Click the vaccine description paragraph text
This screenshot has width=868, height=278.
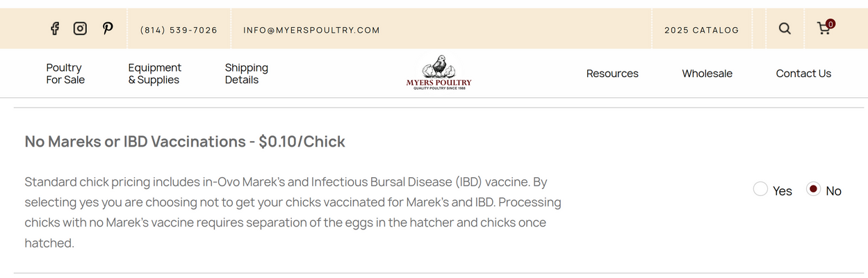pos(293,213)
